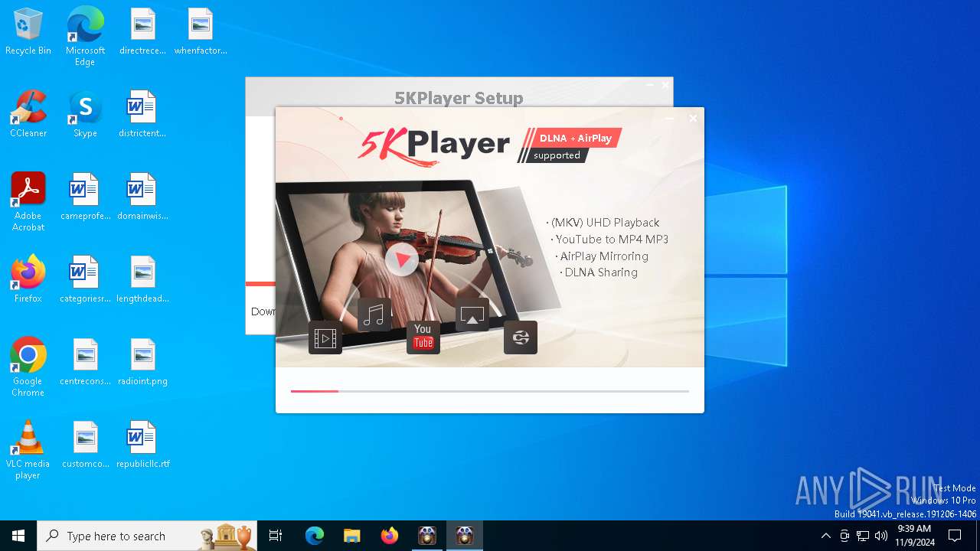Open Firefox desktop shortcut
This screenshot has height=551, width=980.
pyautogui.click(x=28, y=279)
